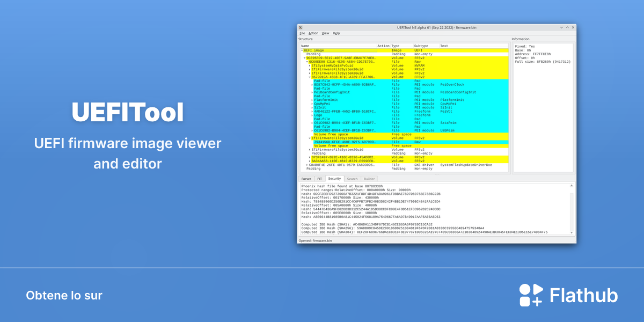Viewport: 644px width, 322px height.
Task: Expand the SiInit module arrow
Action: coord(312,107)
